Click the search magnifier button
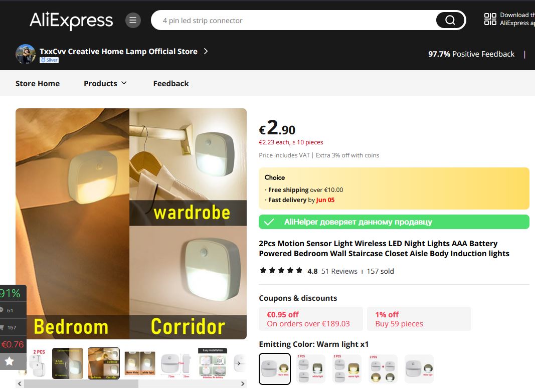This screenshot has height=392, width=535. [450, 21]
